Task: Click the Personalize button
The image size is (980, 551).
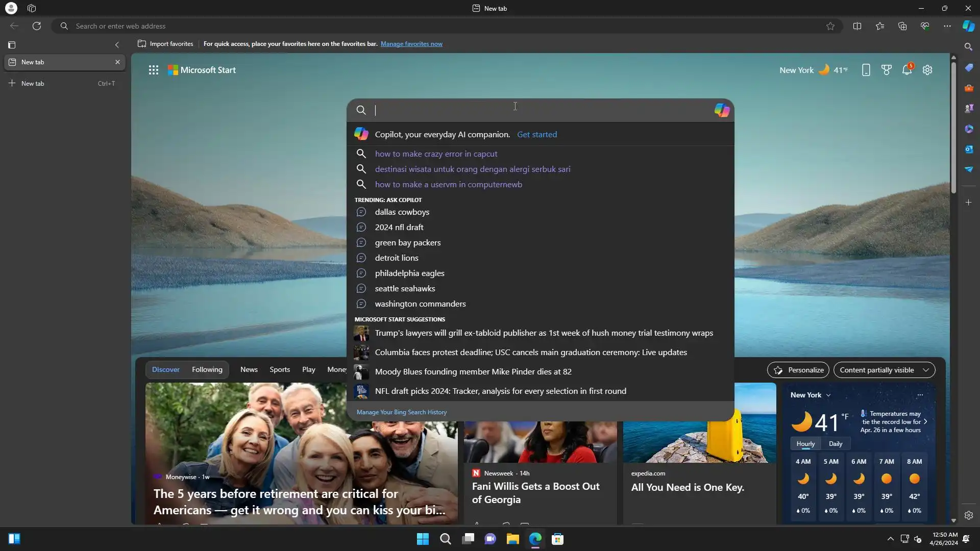Action: click(x=798, y=370)
